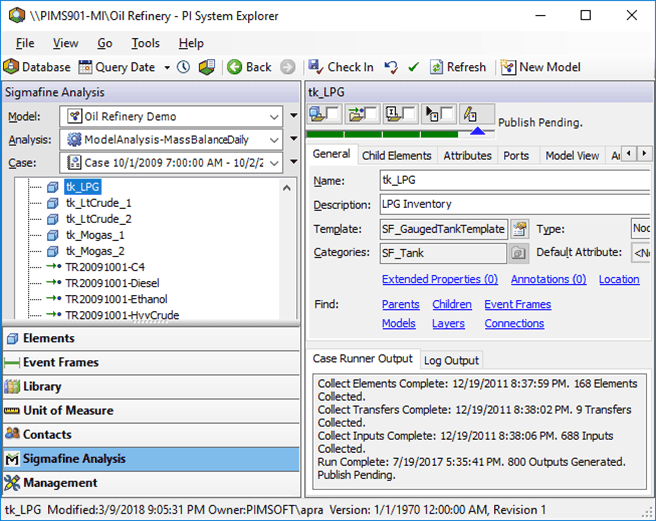Open the Tools menu
The image size is (656, 521).
coord(146,43)
